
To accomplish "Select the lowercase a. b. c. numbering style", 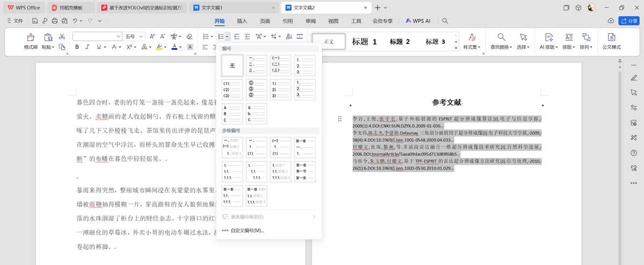I will point(257,114).
